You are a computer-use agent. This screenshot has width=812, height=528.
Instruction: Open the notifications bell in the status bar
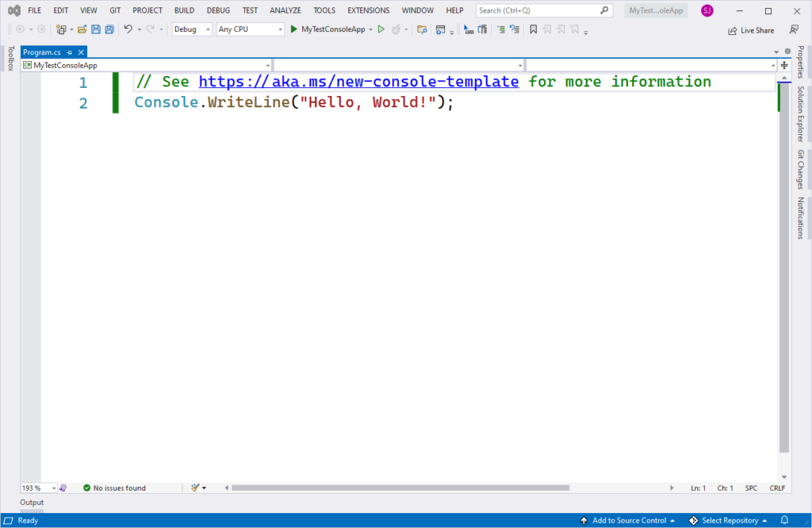[x=783, y=520]
